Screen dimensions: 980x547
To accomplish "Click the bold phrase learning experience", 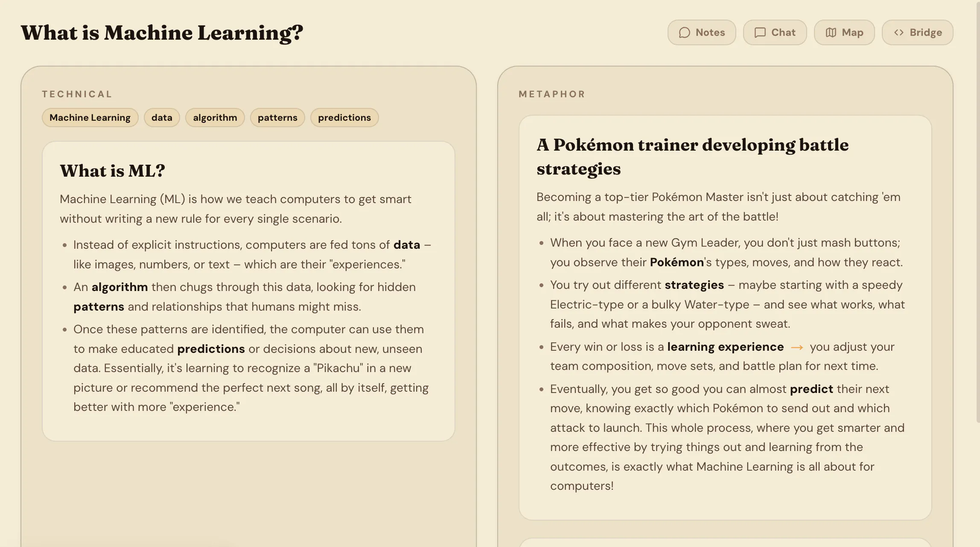I will pyautogui.click(x=725, y=347).
